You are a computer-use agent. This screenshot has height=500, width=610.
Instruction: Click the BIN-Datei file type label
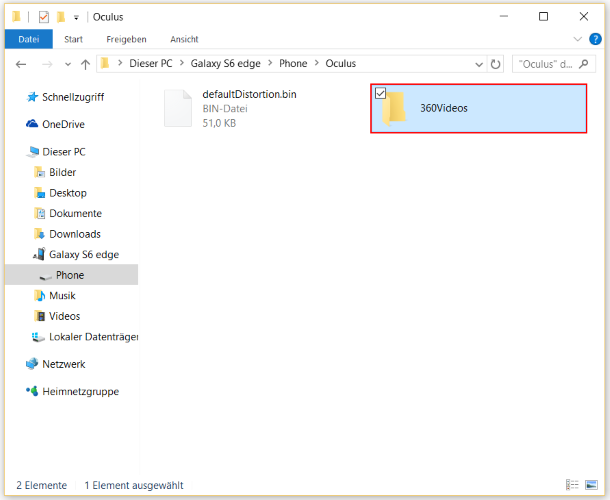pyautogui.click(x=225, y=109)
